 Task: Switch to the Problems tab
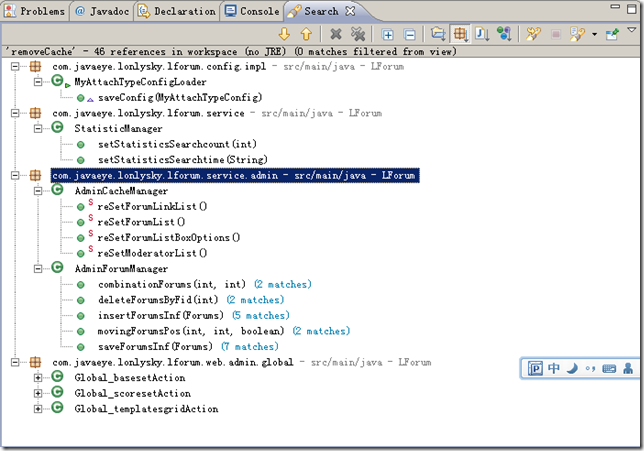click(x=34, y=11)
